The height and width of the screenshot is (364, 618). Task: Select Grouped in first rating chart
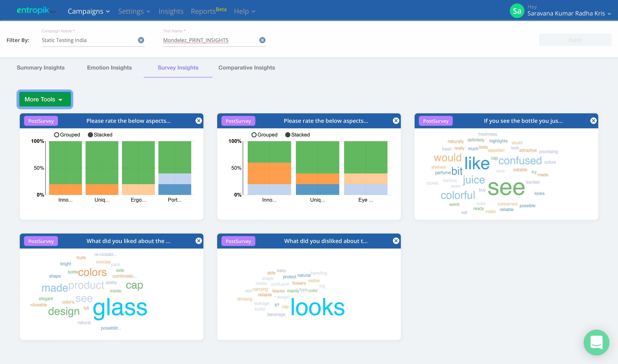[57, 135]
